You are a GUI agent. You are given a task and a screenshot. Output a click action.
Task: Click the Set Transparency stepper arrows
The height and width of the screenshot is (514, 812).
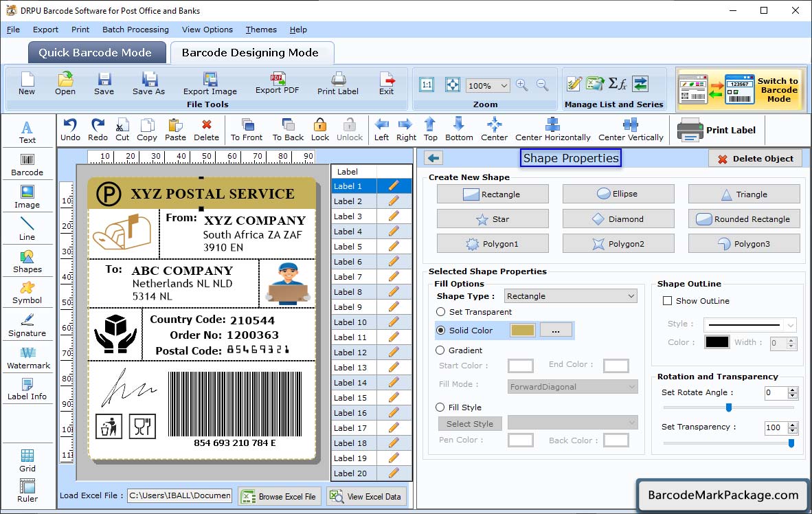tap(792, 427)
